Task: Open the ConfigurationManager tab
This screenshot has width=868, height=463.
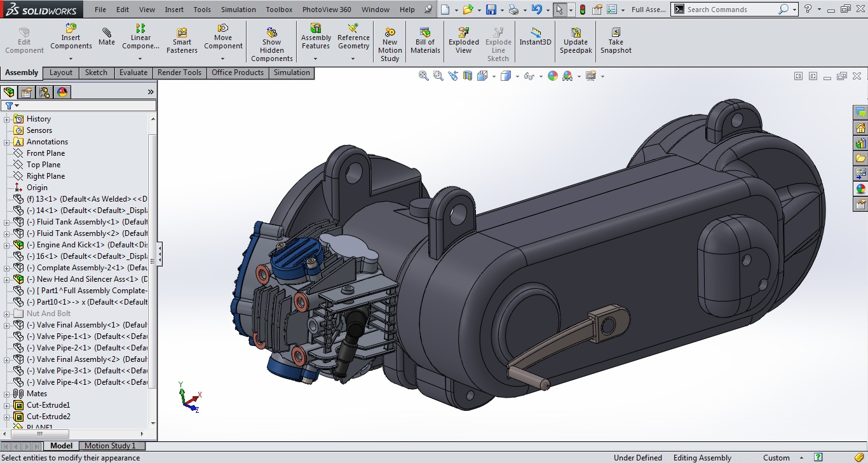Action: coord(44,92)
